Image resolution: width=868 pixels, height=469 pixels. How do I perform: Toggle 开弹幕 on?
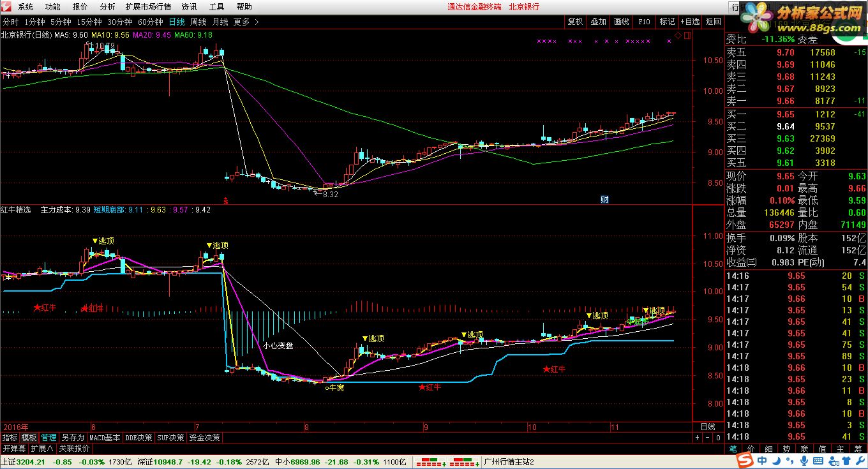15,449
